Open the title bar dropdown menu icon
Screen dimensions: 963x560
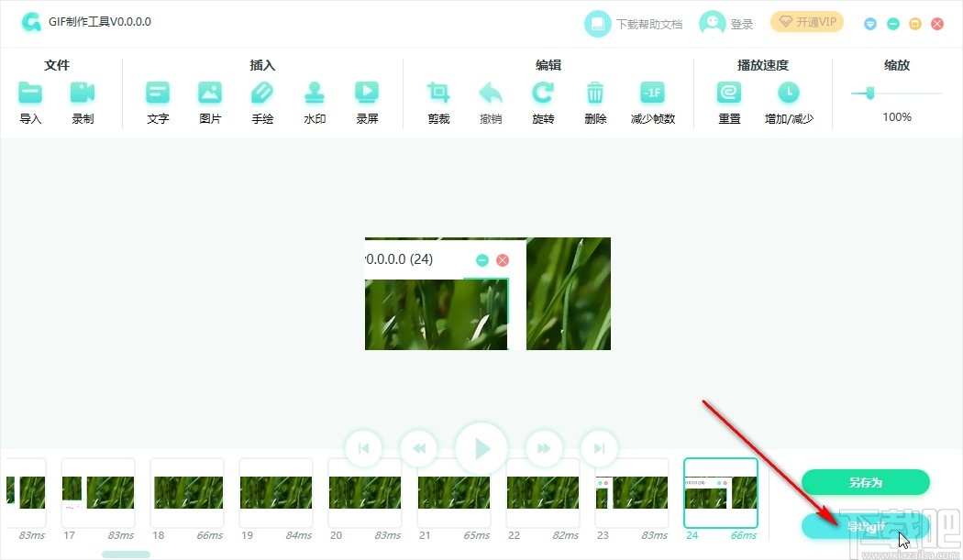pos(869,24)
